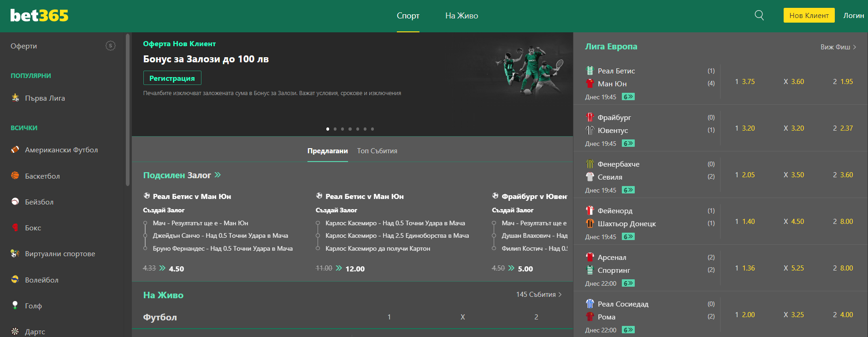Screen dimensions: 868x337
Task: Expand the Подсилен Залог heading arrows
Action: tap(218, 175)
